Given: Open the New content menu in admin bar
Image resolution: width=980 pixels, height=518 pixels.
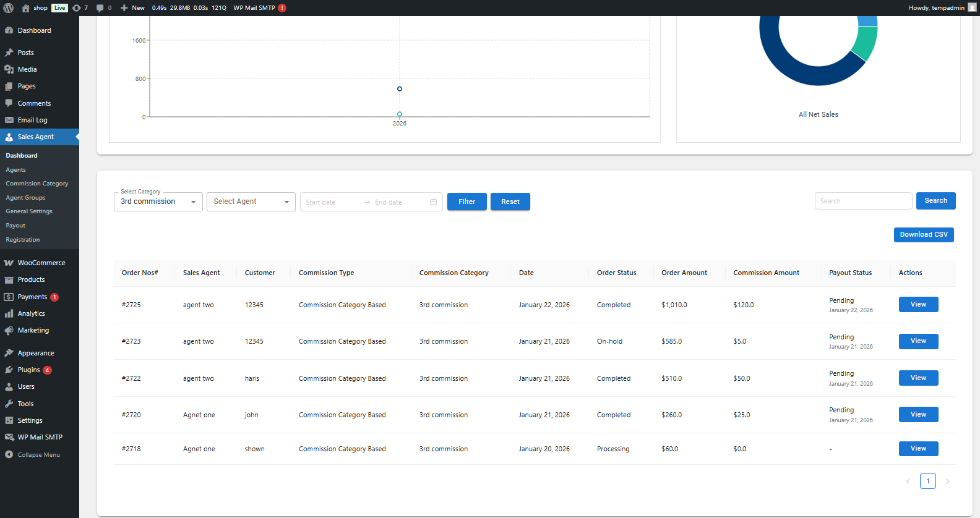Looking at the screenshot, I should pos(132,8).
